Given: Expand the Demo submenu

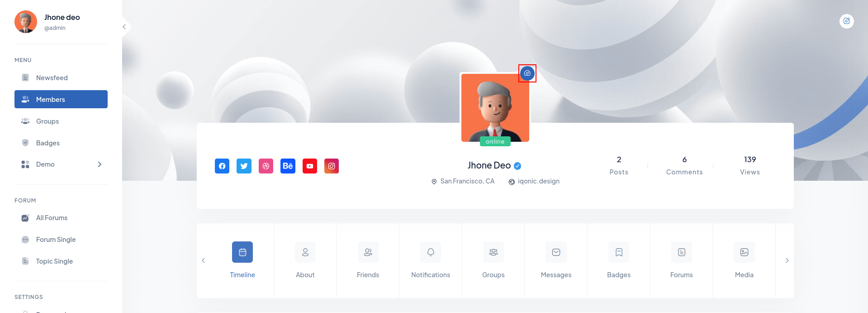Looking at the screenshot, I should 100,164.
